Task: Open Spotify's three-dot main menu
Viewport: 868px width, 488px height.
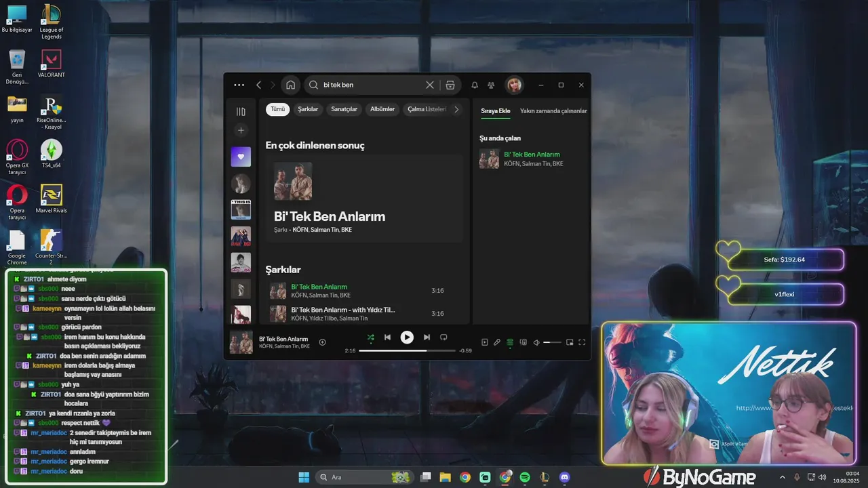Action: [x=239, y=85]
